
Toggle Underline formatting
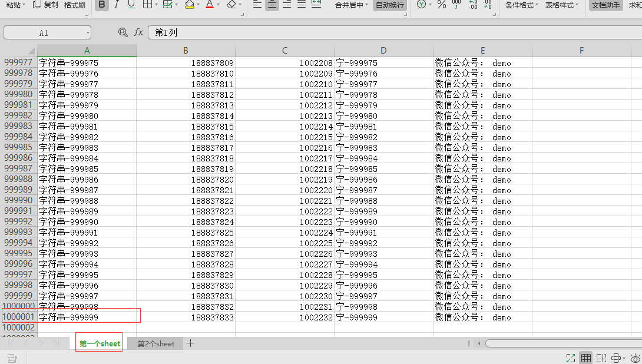[131, 5]
